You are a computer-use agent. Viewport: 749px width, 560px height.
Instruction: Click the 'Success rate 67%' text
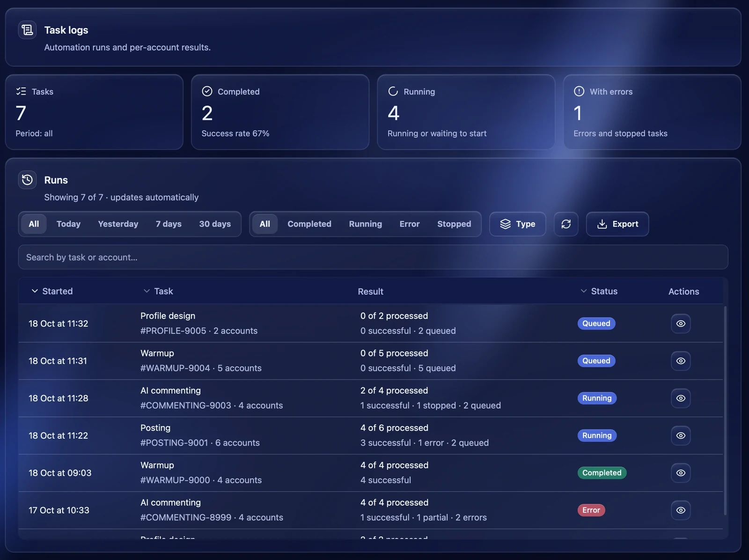coord(235,133)
